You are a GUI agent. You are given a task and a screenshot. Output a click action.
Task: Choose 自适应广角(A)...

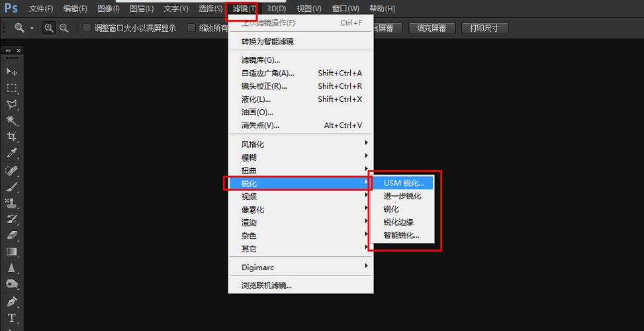coord(300,73)
